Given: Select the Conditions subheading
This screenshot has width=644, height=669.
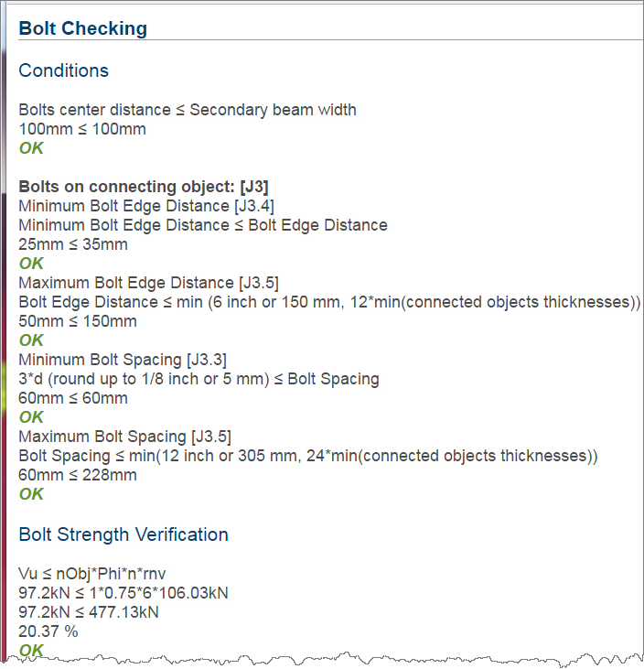Looking at the screenshot, I should [x=63, y=70].
